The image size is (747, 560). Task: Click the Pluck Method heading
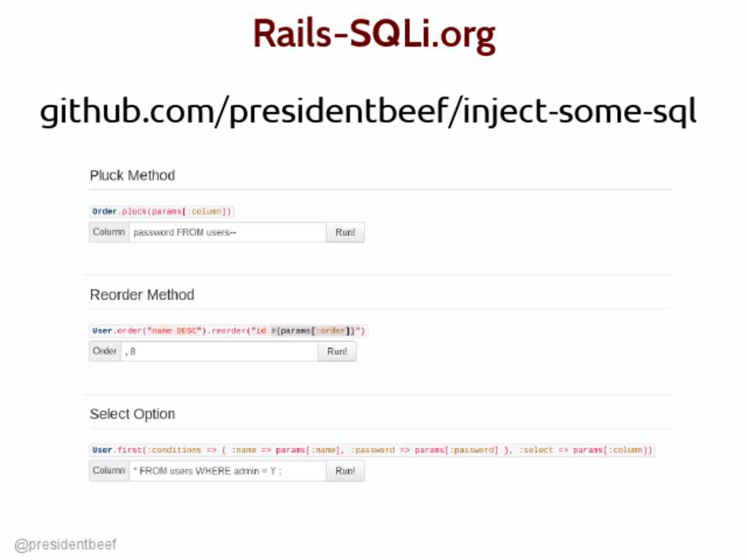click(x=132, y=175)
